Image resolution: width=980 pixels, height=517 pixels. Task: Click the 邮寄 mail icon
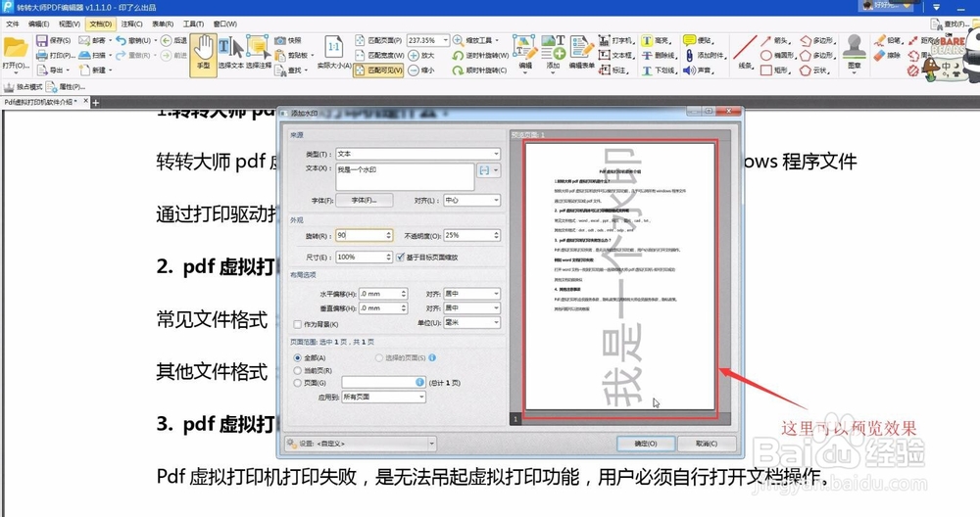tap(84, 40)
